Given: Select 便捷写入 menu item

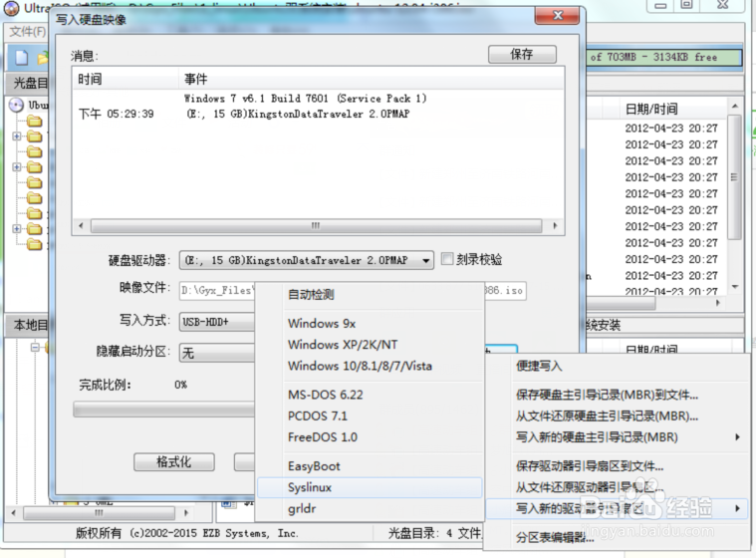Looking at the screenshot, I should click(617, 366).
